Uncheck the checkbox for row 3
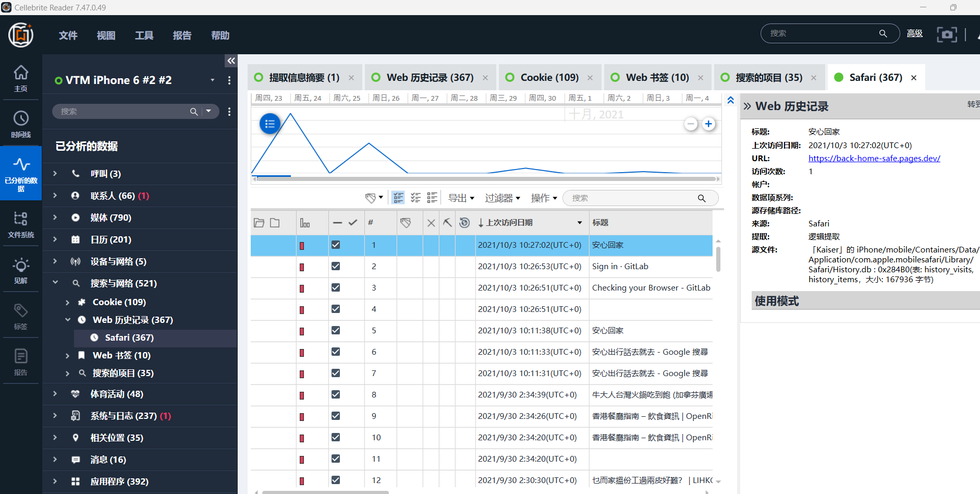 point(336,287)
